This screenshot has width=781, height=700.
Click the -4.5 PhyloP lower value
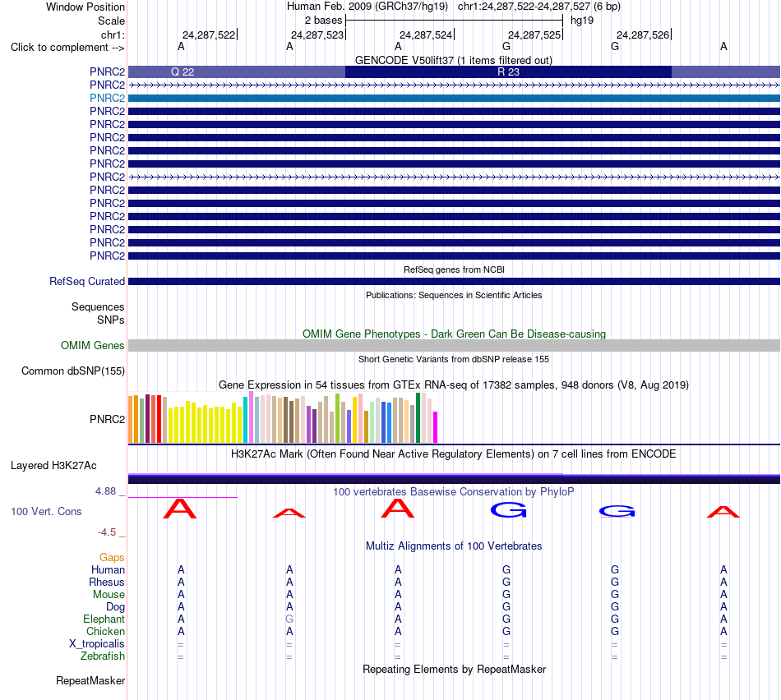107,532
